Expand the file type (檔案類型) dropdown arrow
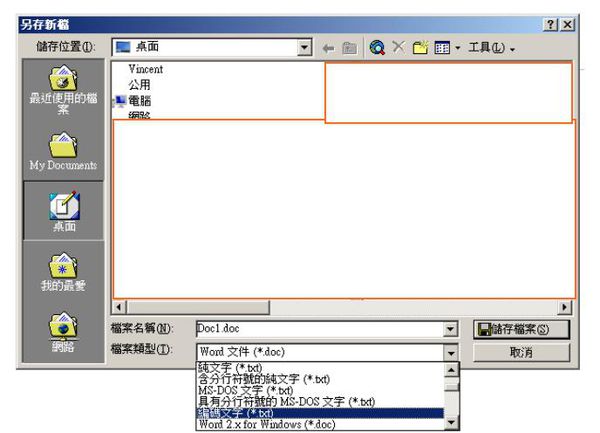 [451, 353]
